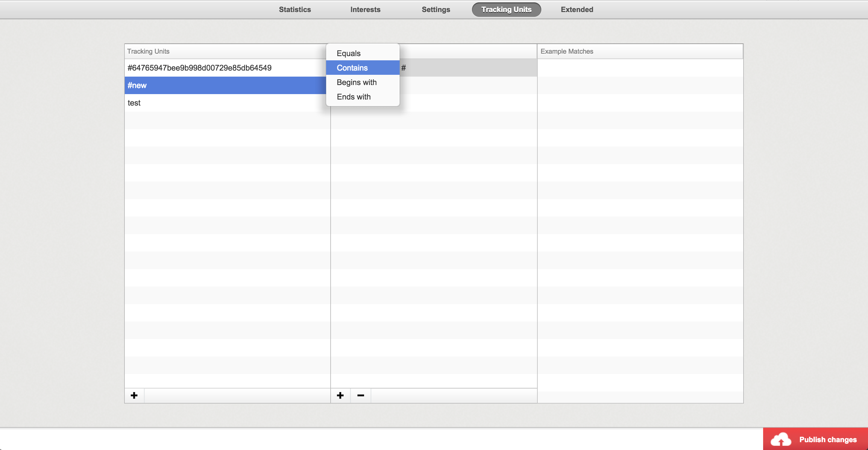The width and height of the screenshot is (868, 450).
Task: Pick Begins with option
Action: [x=357, y=82]
